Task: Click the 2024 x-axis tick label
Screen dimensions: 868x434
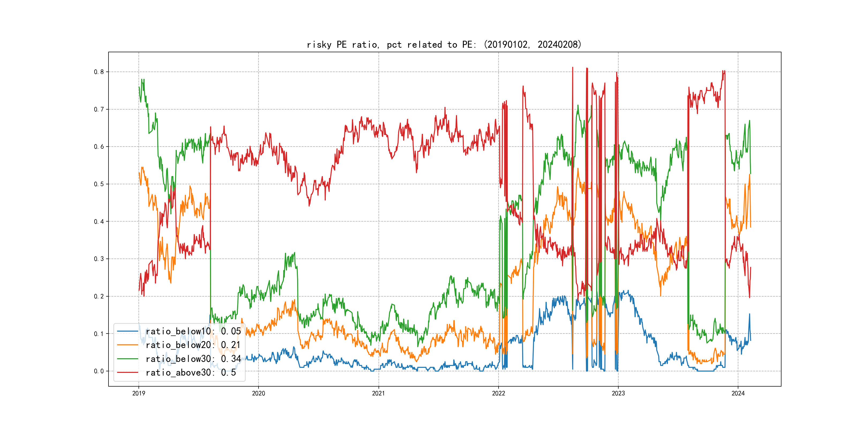Action: tap(738, 393)
